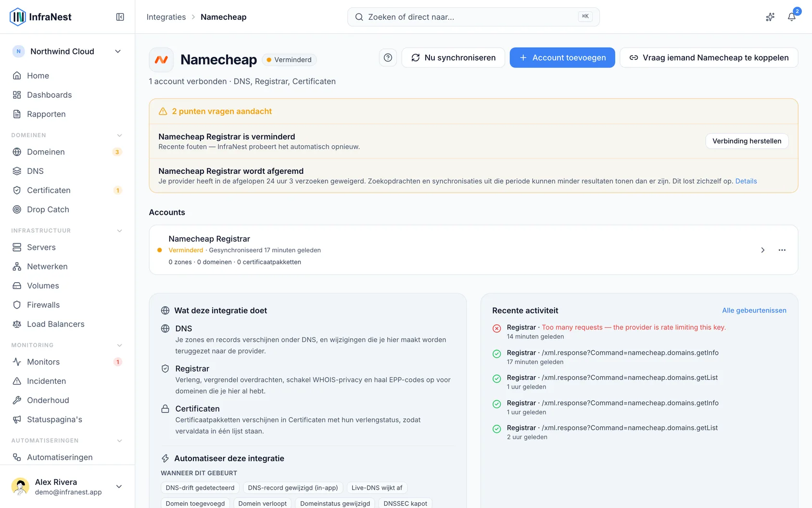Image resolution: width=812 pixels, height=508 pixels.
Task: Open Alex Rivera user menu
Action: point(67,486)
